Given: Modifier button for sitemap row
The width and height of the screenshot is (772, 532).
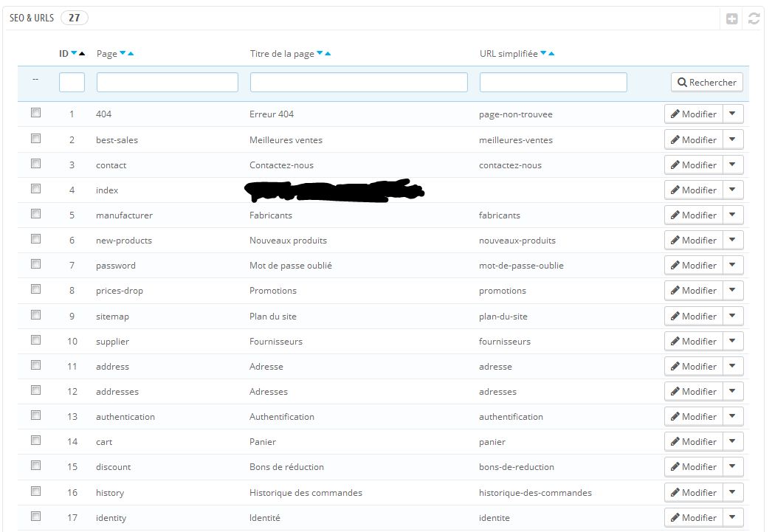Looking at the screenshot, I should (x=694, y=316).
